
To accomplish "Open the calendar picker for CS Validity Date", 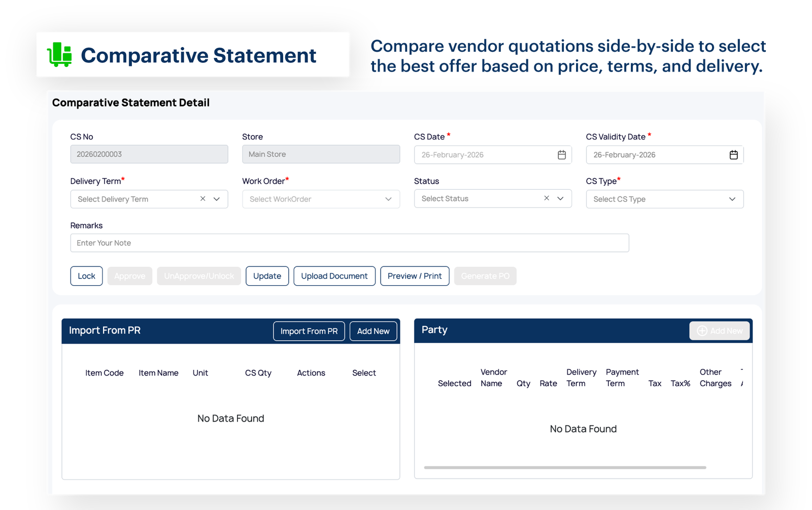I will point(733,155).
